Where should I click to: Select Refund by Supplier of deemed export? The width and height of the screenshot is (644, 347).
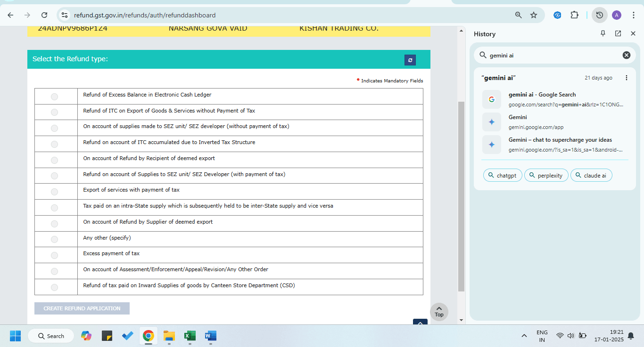[54, 224]
